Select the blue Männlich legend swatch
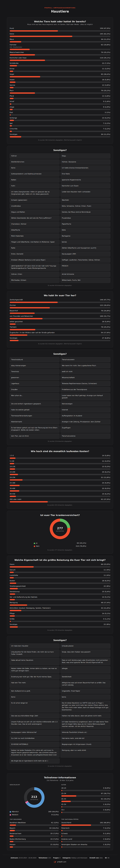Viewport: 120px width, 868px height. point(10,812)
